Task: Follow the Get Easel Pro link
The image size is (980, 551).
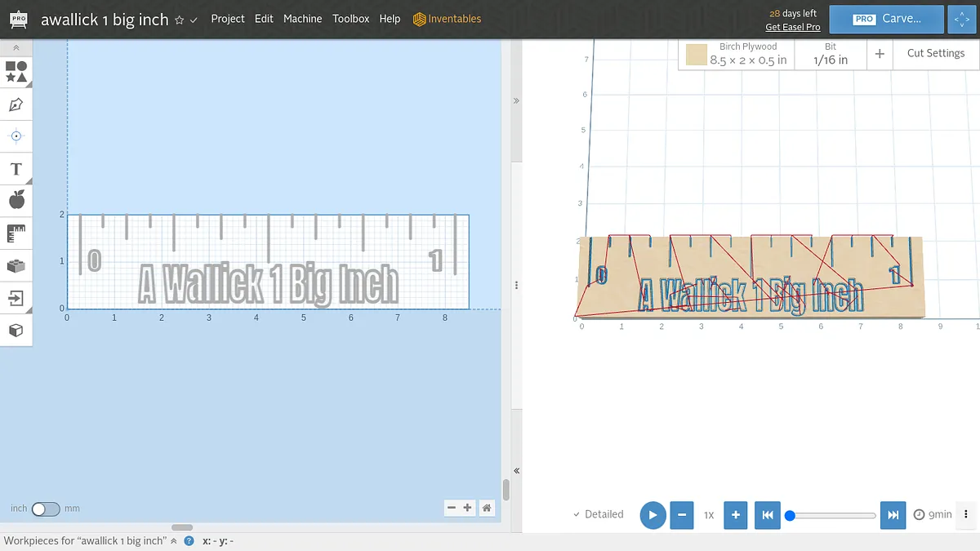Action: 792,27
